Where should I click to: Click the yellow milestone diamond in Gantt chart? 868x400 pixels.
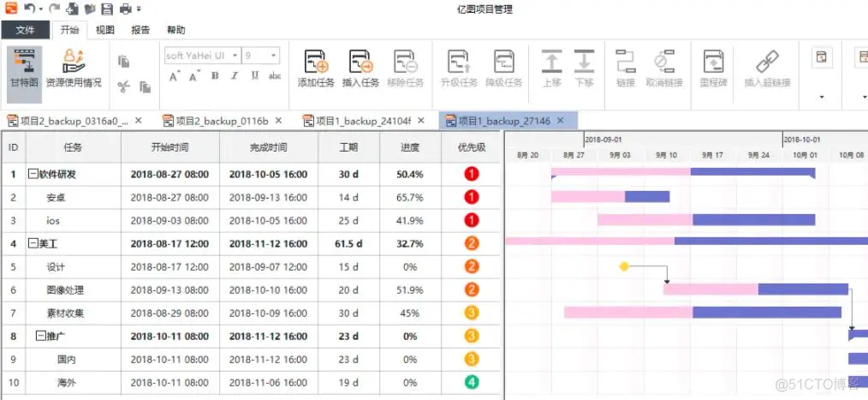tap(624, 266)
